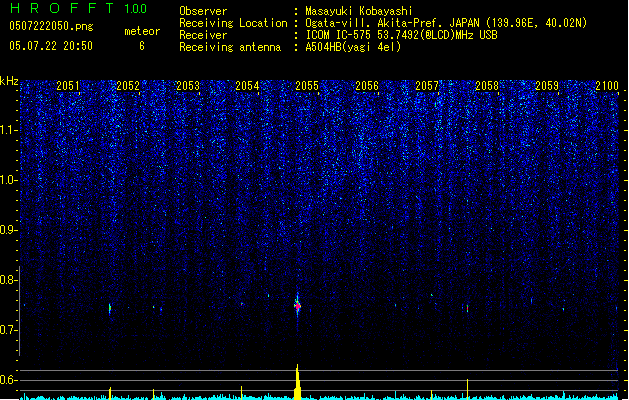
Task: Select the file name 0507222050.png
Action: (51, 26)
